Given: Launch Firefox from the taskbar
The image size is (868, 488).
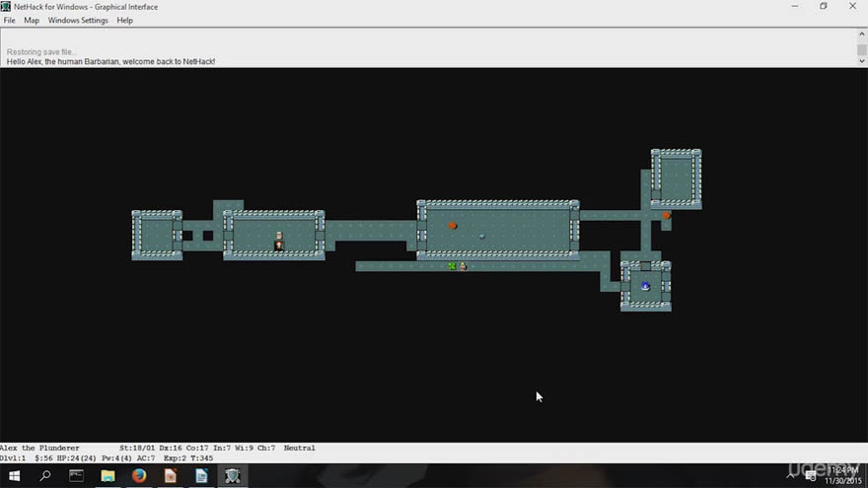Looking at the screenshot, I should pos(139,476).
